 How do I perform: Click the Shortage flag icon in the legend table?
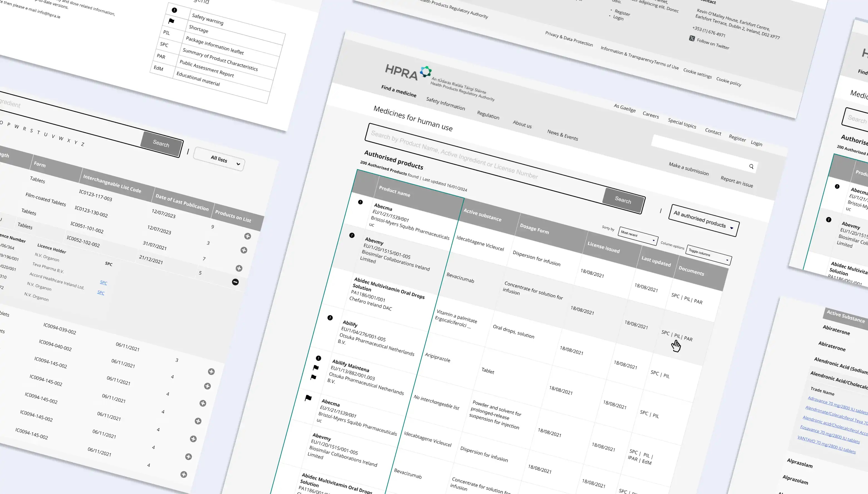(x=171, y=21)
